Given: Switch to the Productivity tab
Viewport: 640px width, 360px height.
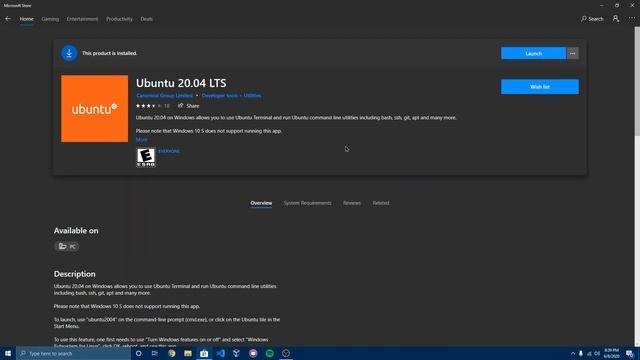Looking at the screenshot, I should pyautogui.click(x=119, y=19).
